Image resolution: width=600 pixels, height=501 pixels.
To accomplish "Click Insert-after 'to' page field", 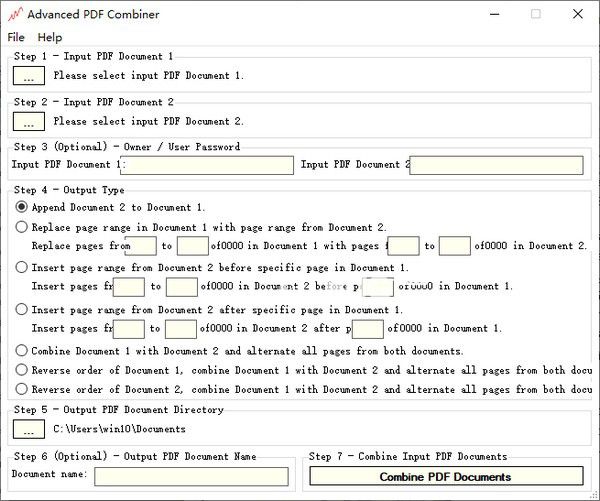I will click(x=181, y=329).
